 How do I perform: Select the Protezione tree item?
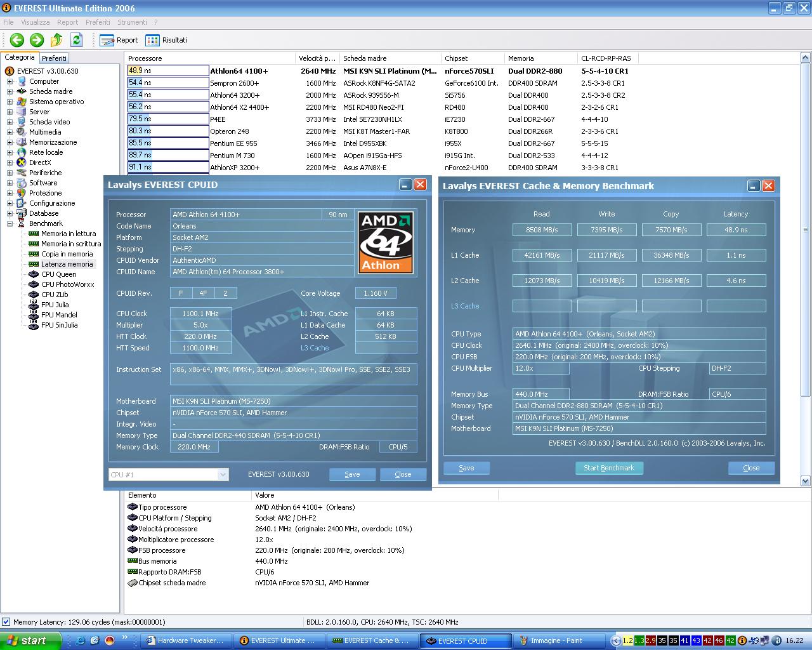46,193
